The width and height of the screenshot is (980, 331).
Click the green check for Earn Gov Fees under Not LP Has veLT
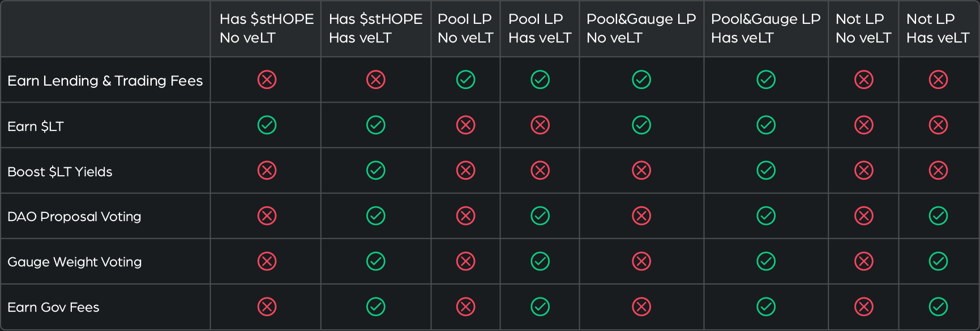point(939,307)
